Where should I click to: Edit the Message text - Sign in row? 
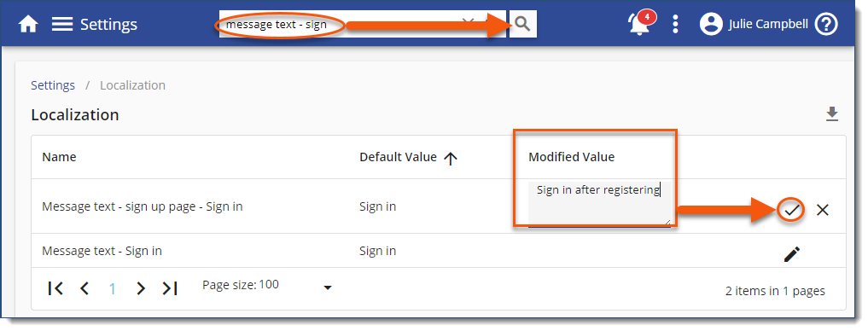[792, 254]
